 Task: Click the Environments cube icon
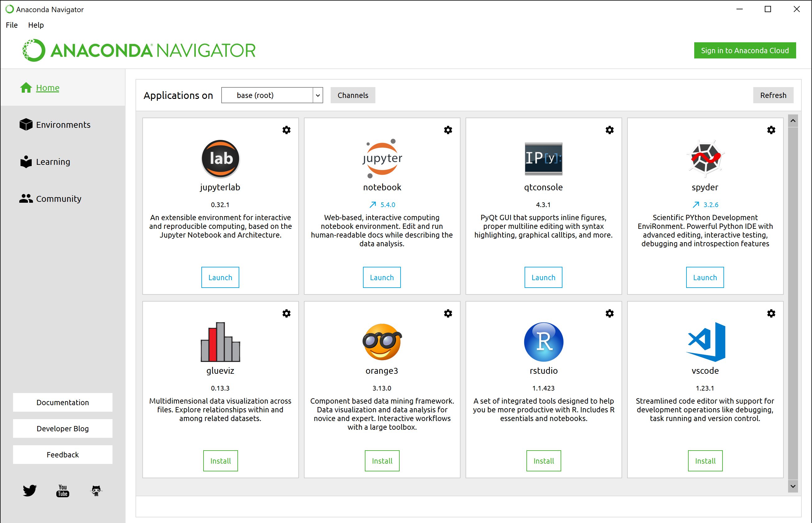(26, 125)
